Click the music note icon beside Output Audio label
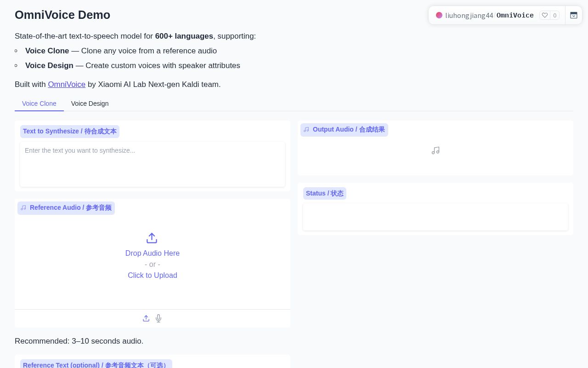This screenshot has height=368, width=588. click(306, 130)
